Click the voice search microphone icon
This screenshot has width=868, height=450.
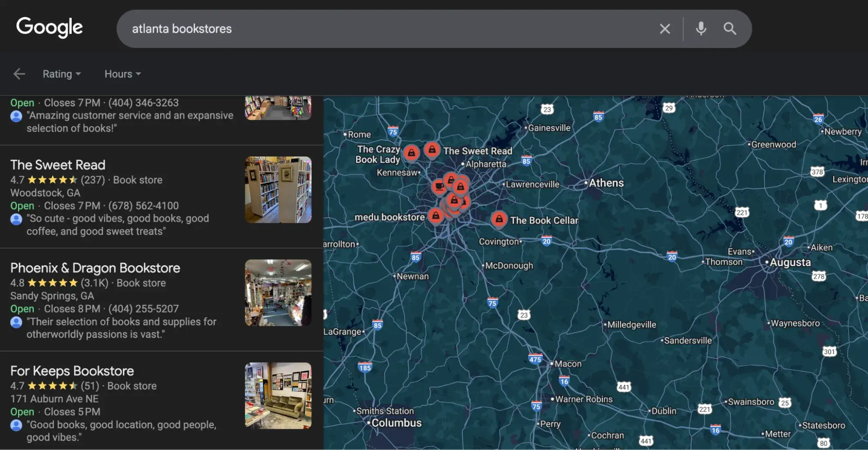700,29
